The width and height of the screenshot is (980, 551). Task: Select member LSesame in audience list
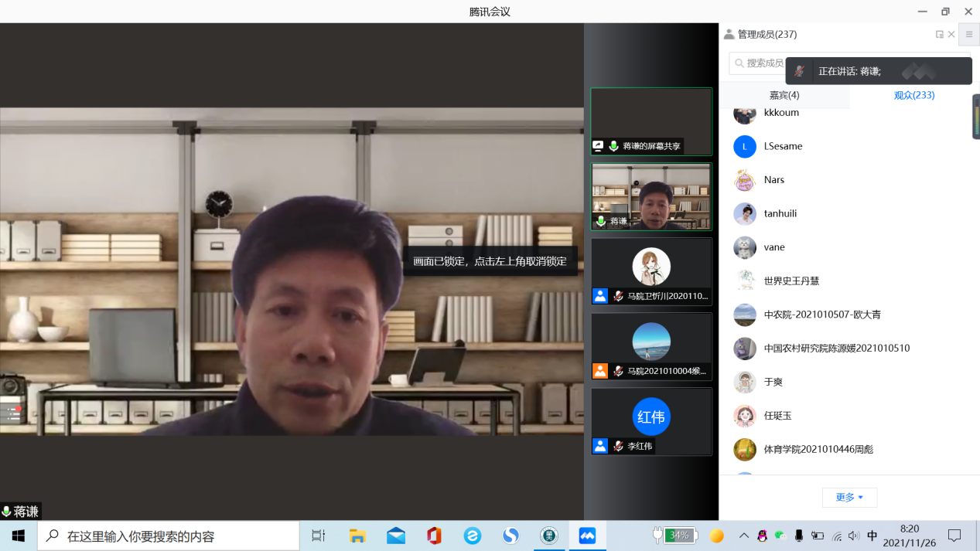click(783, 146)
